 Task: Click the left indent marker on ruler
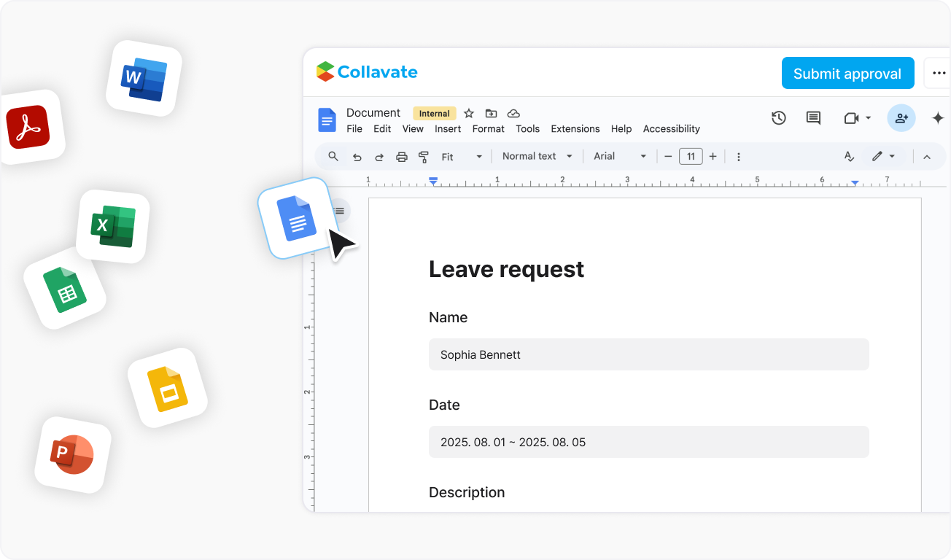coord(433,180)
